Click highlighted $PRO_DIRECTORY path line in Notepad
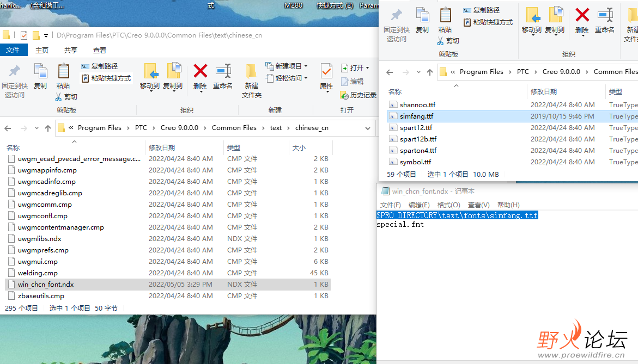The height and width of the screenshot is (364, 638). click(457, 215)
